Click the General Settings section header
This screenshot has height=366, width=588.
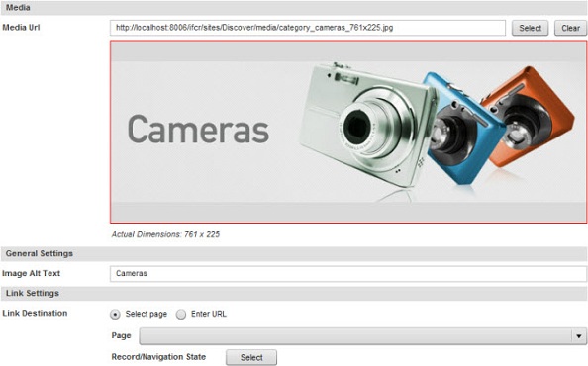point(294,253)
